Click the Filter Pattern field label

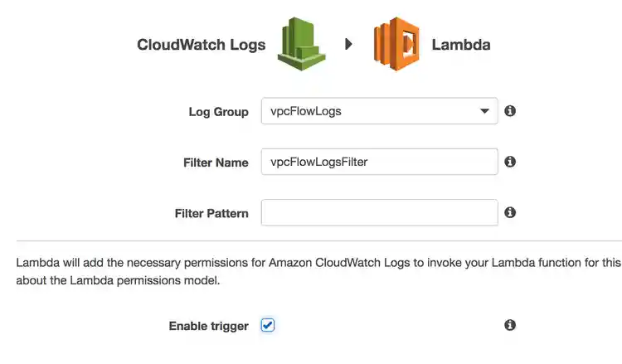pyautogui.click(x=211, y=213)
